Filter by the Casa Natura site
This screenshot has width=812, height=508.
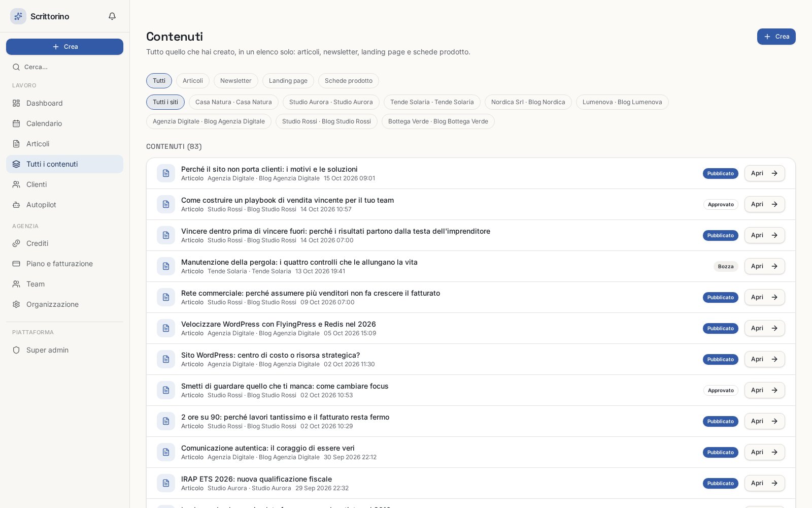(x=233, y=102)
